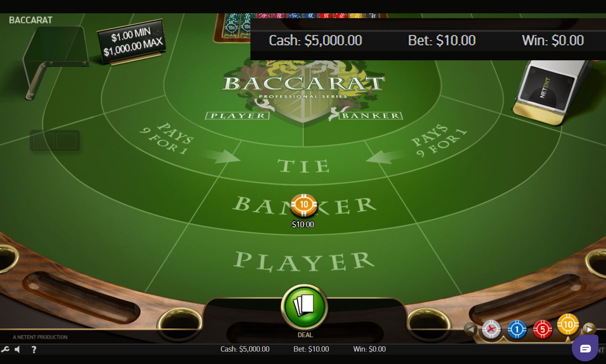Select the red 5 chip
The width and height of the screenshot is (606, 364).
[x=543, y=329]
